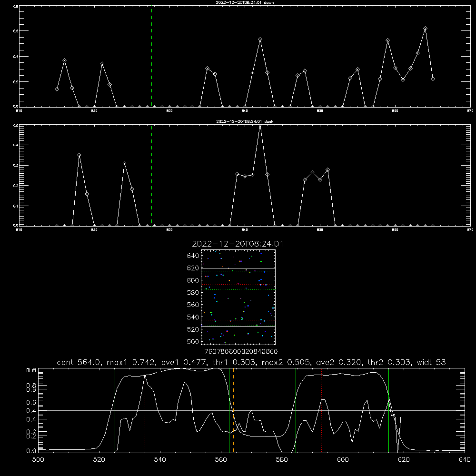Click the dawn plot title text

click(245, 2)
